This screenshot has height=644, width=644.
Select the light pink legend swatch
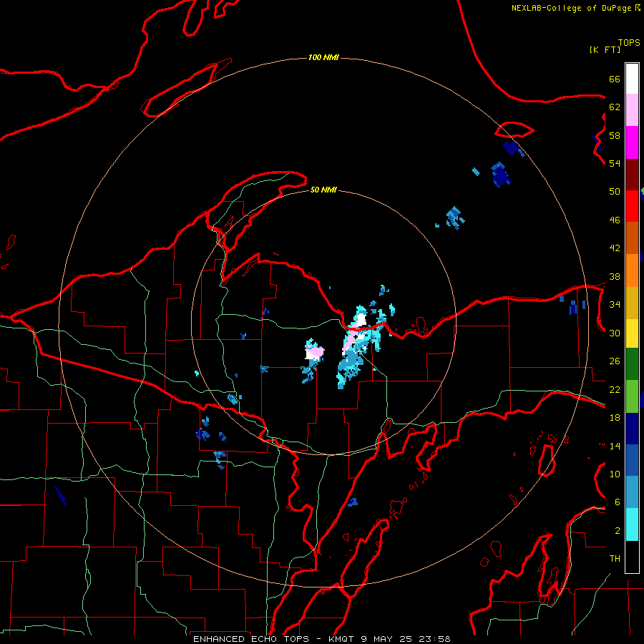632,110
